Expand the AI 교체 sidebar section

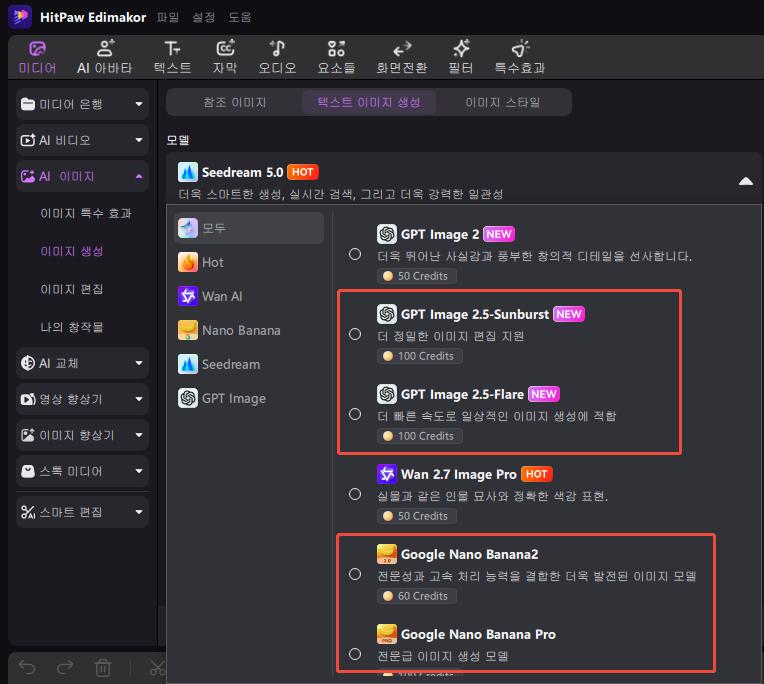point(82,363)
